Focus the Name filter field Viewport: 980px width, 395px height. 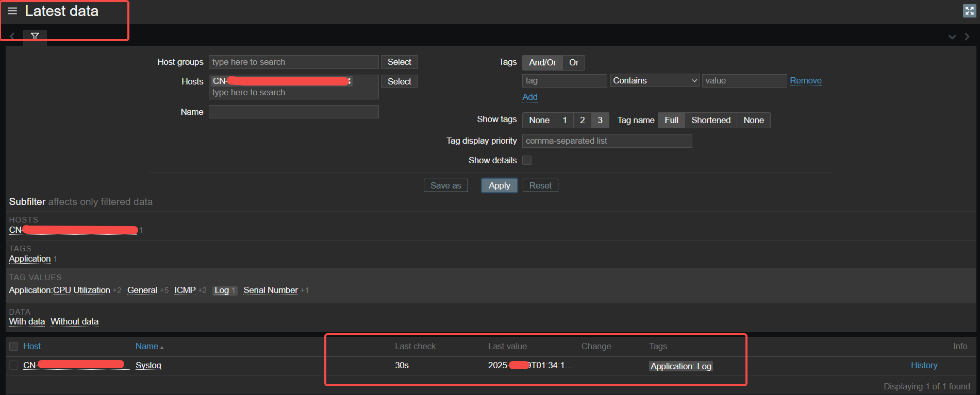pyautogui.click(x=293, y=112)
